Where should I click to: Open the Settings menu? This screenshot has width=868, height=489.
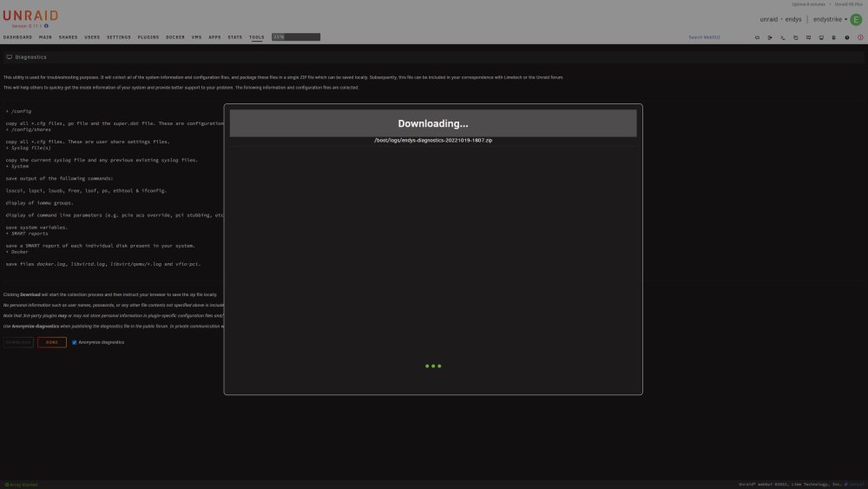(x=118, y=37)
